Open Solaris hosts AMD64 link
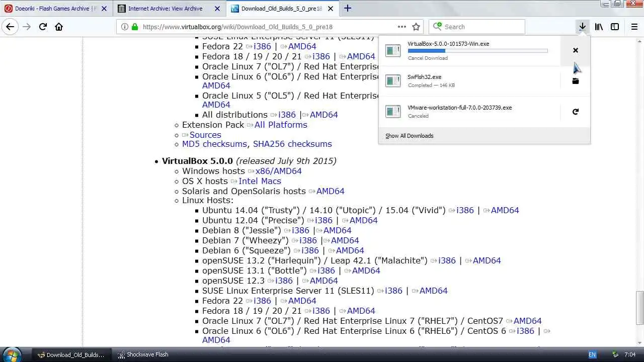Screen dimensions: 644x362 point(330,191)
